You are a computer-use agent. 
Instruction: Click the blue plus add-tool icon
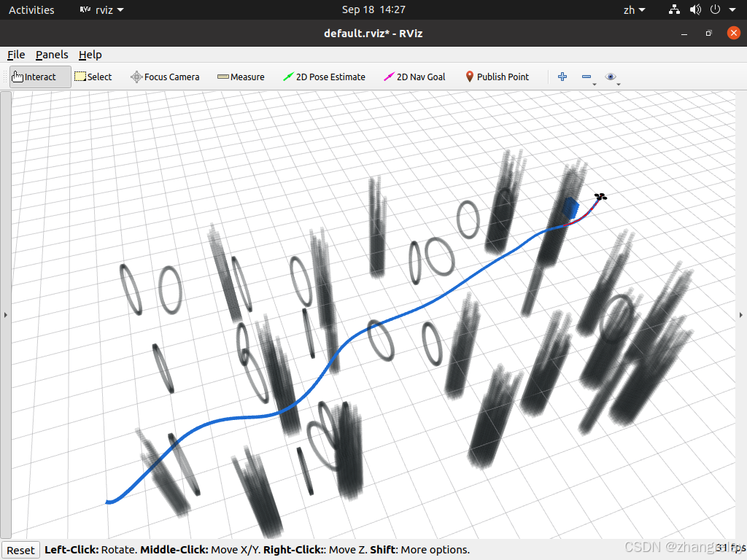tap(562, 77)
